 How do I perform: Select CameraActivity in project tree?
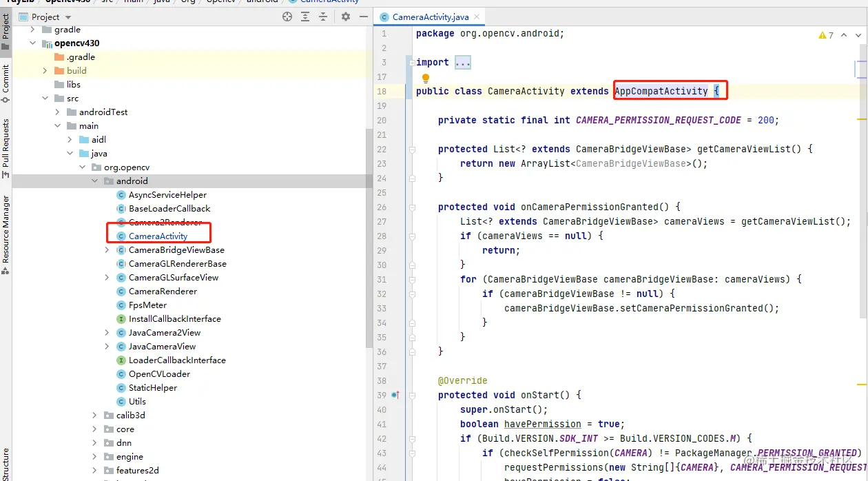(x=158, y=236)
